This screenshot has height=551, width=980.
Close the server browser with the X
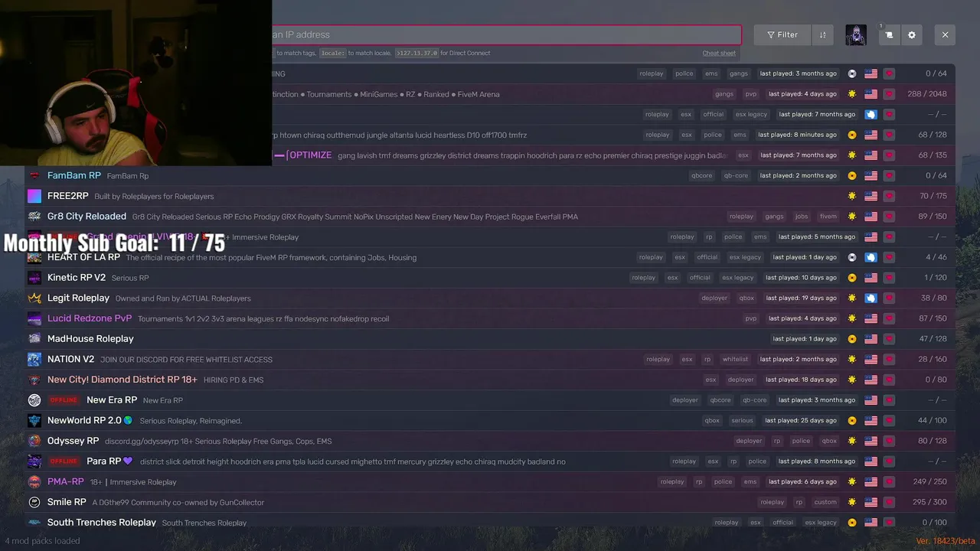[945, 34]
